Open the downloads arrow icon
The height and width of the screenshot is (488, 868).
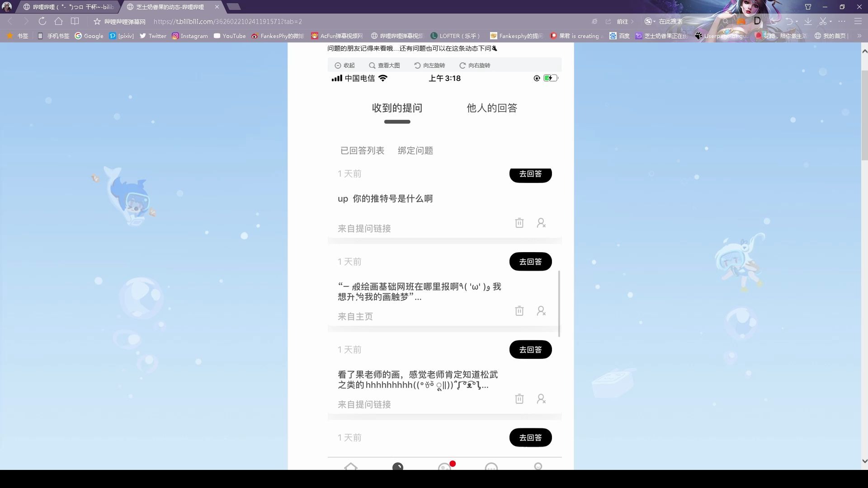[x=808, y=21]
